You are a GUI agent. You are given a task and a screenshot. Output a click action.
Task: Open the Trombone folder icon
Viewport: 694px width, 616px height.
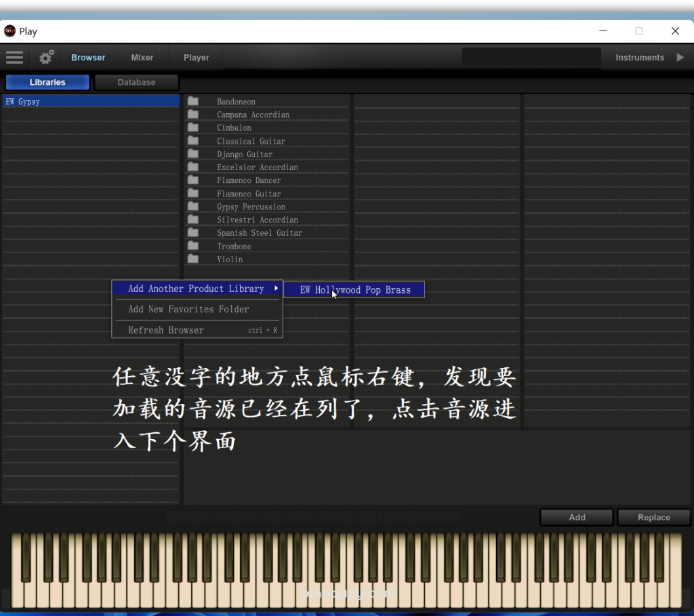193,245
